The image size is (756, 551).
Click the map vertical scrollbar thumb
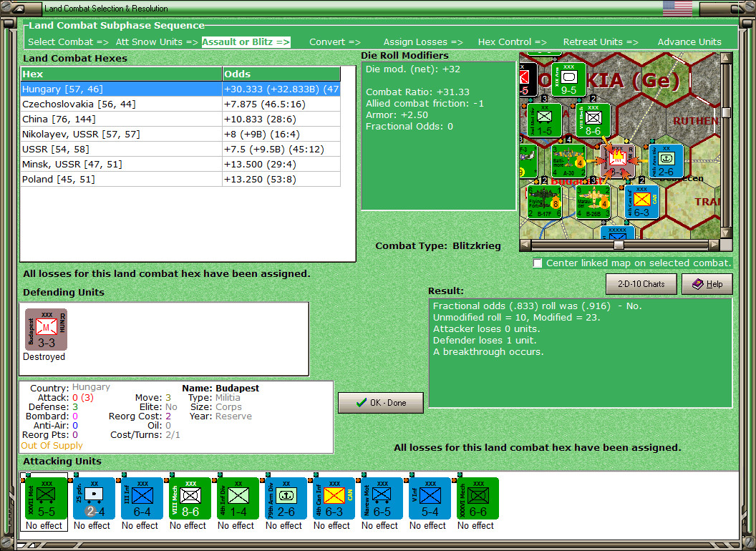pyautogui.click(x=726, y=112)
